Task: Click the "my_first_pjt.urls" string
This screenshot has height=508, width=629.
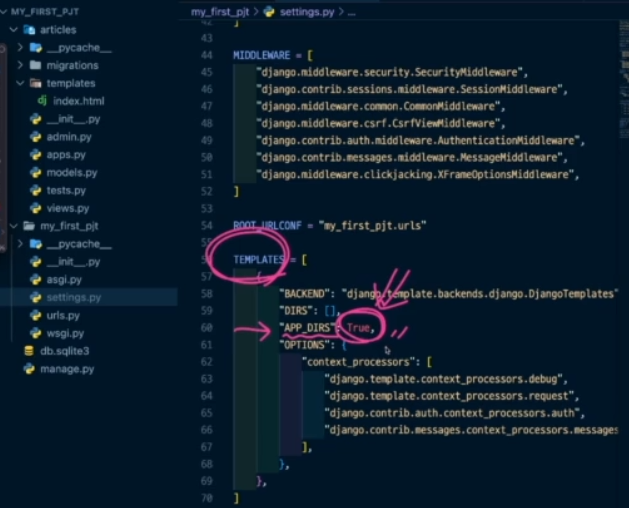Action: pyautogui.click(x=372, y=226)
